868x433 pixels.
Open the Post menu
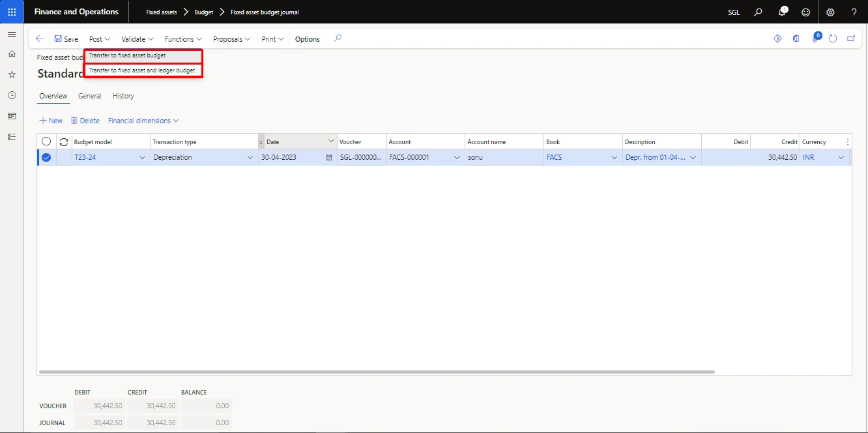click(x=100, y=39)
